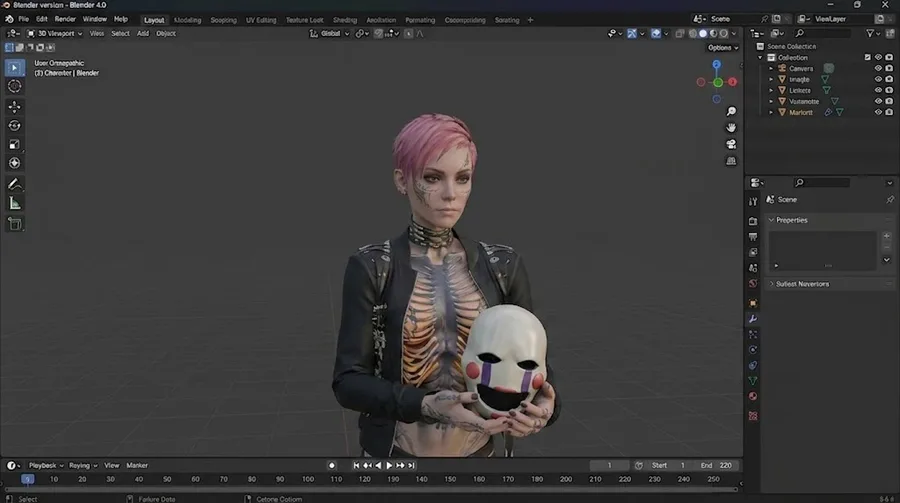The image size is (900, 503).
Task: Open the Object Data green triangle tab
Action: tap(753, 381)
